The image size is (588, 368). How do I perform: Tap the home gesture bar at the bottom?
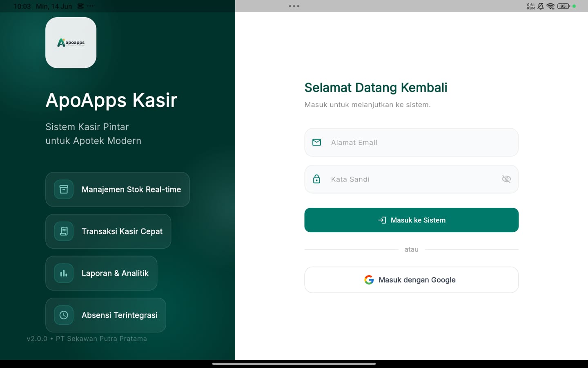[294, 364]
